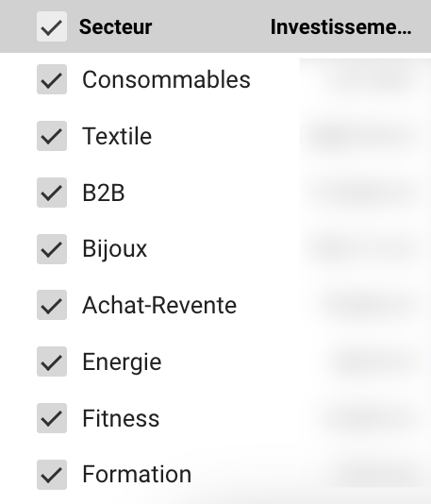Uncheck the Bijoux checkbox

pyautogui.click(x=52, y=249)
